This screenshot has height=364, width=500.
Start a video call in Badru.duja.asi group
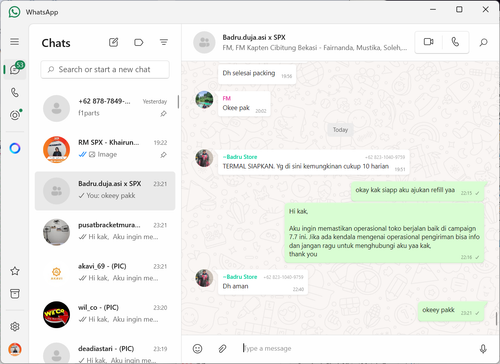(428, 42)
